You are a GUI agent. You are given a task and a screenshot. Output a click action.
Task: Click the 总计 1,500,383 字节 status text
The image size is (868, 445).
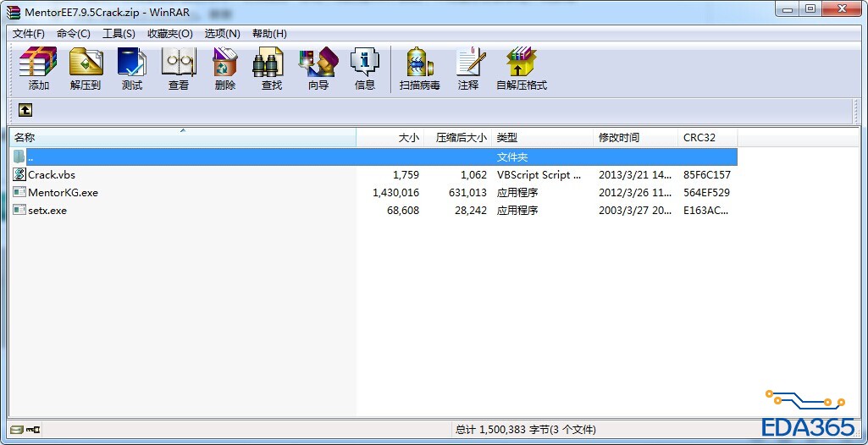(525, 429)
